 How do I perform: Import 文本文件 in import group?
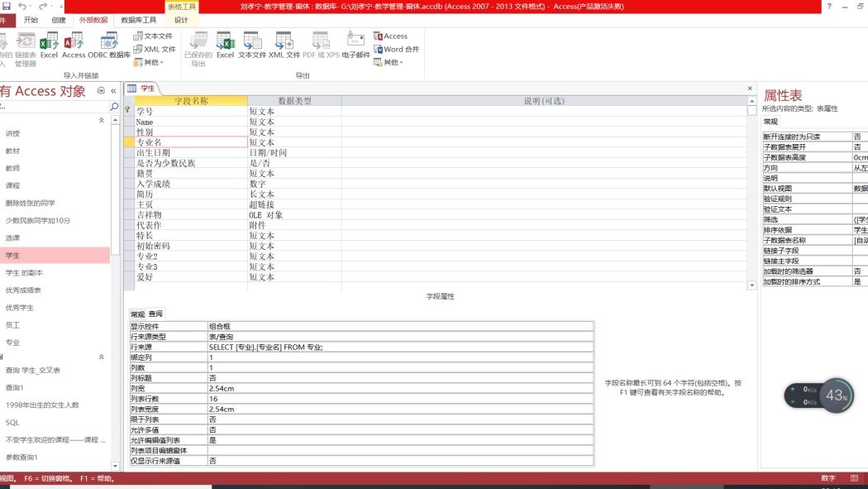153,36
